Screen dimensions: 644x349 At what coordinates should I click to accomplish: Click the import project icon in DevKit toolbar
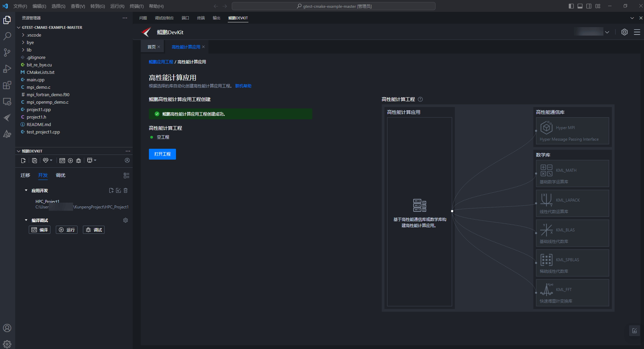click(x=35, y=161)
